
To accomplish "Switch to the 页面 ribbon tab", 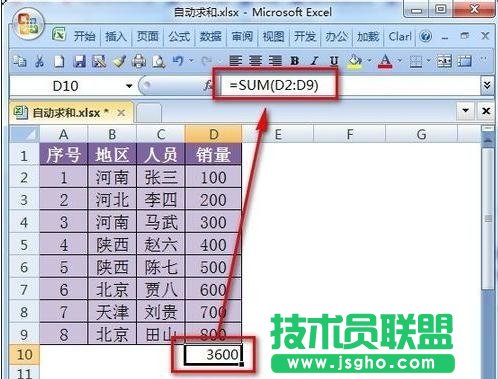I will [x=147, y=36].
